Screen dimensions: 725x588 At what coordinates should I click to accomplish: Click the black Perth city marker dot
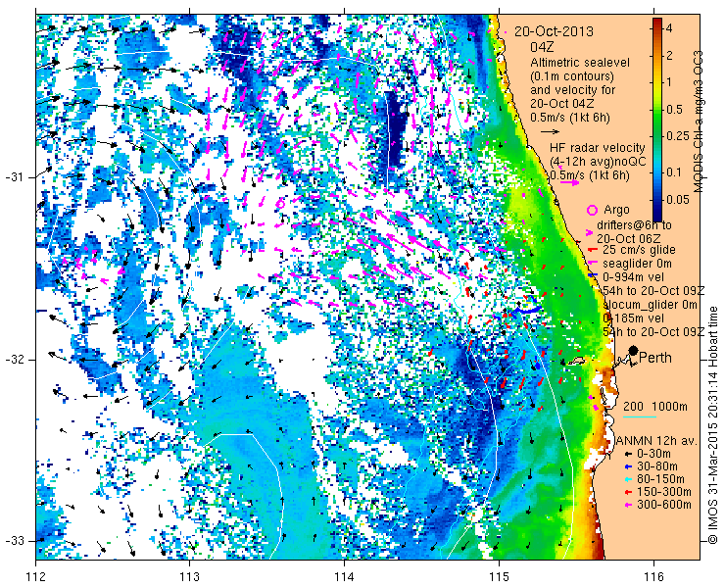click(x=633, y=350)
